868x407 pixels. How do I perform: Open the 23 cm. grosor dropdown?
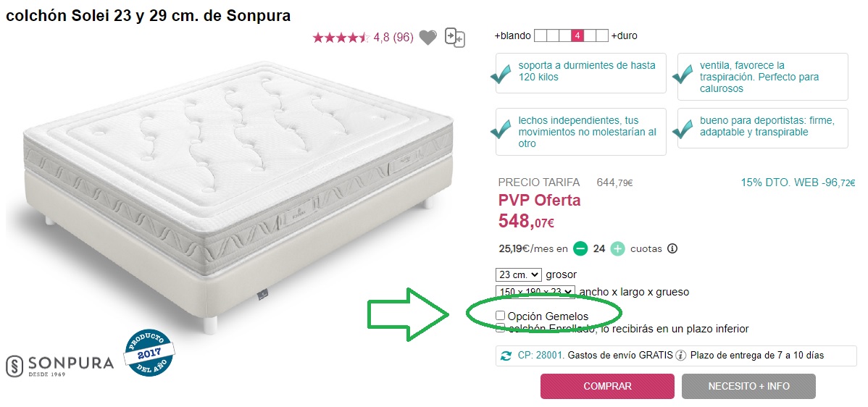518,275
